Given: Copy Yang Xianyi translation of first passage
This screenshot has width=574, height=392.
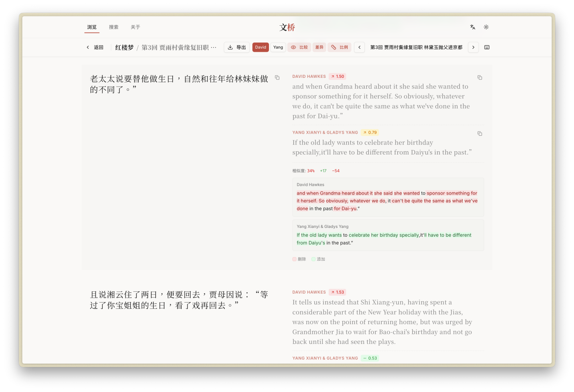Looking at the screenshot, I should point(480,134).
